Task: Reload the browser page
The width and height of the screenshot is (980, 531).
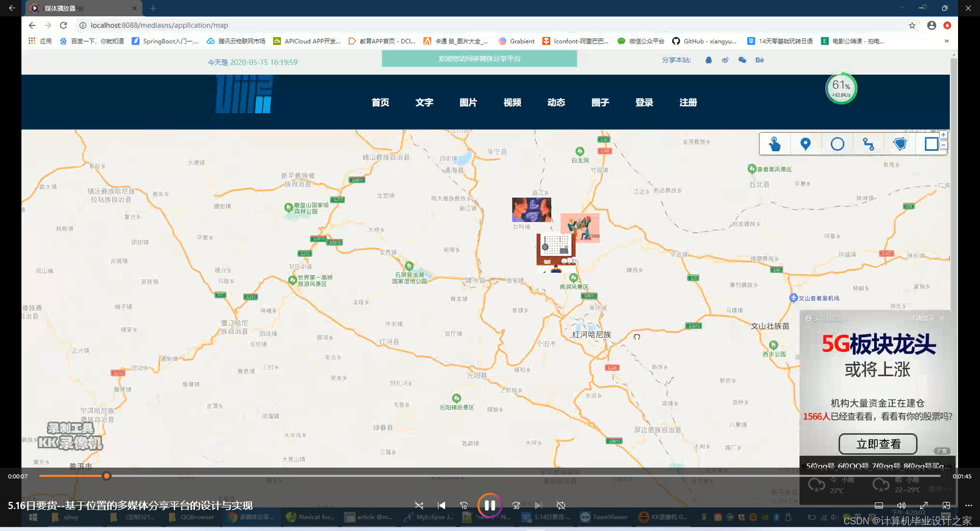Action: point(63,25)
